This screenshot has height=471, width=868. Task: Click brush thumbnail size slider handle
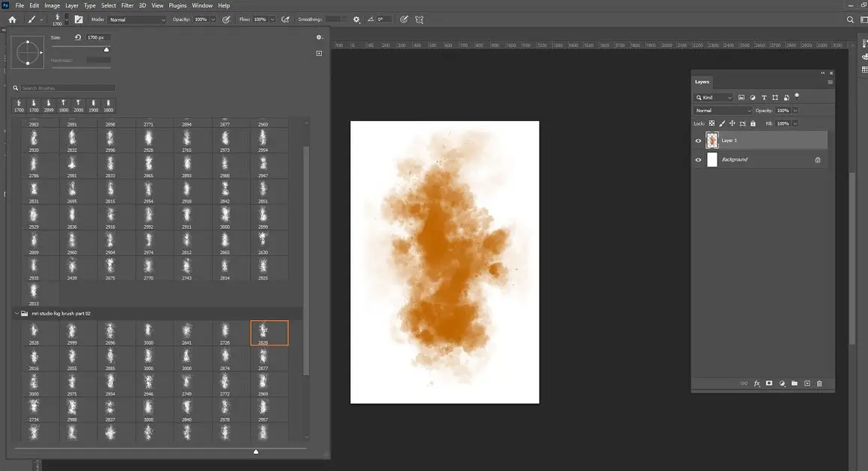(x=256, y=452)
